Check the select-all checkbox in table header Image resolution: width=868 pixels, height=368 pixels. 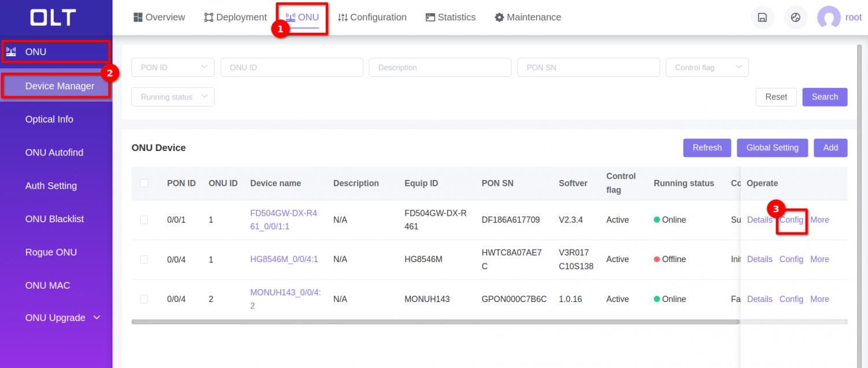[144, 183]
